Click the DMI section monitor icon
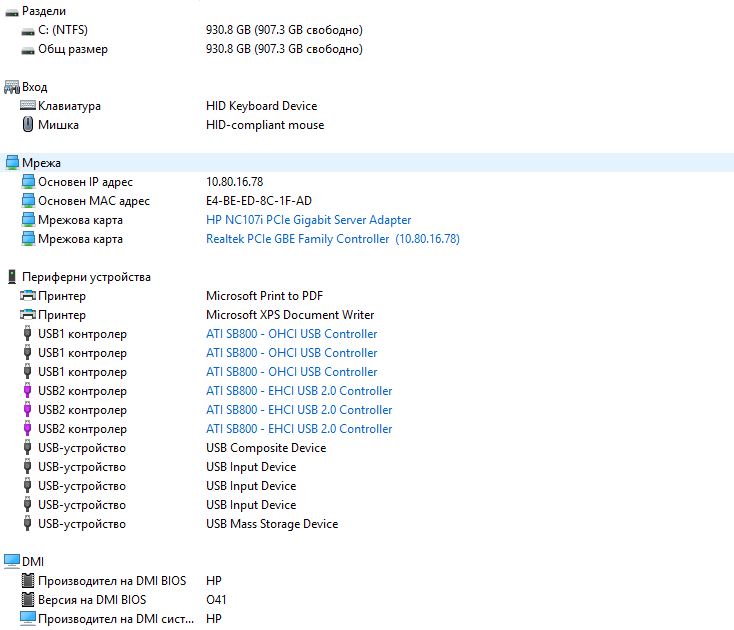 point(12,562)
